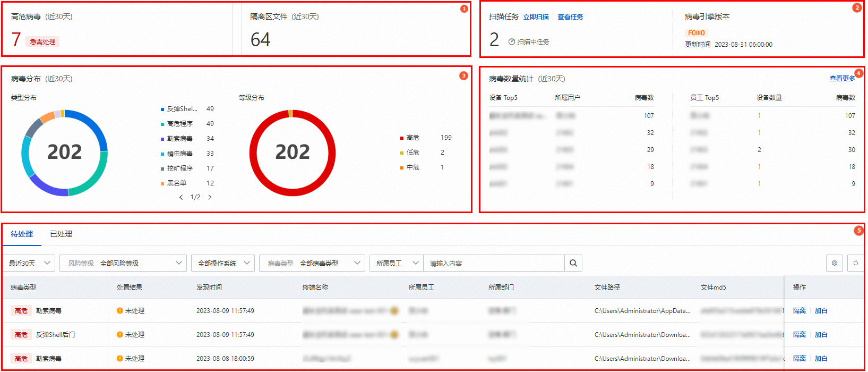Click the 急需处理 red tag
Screen dimensions: 868x372
click(42, 41)
